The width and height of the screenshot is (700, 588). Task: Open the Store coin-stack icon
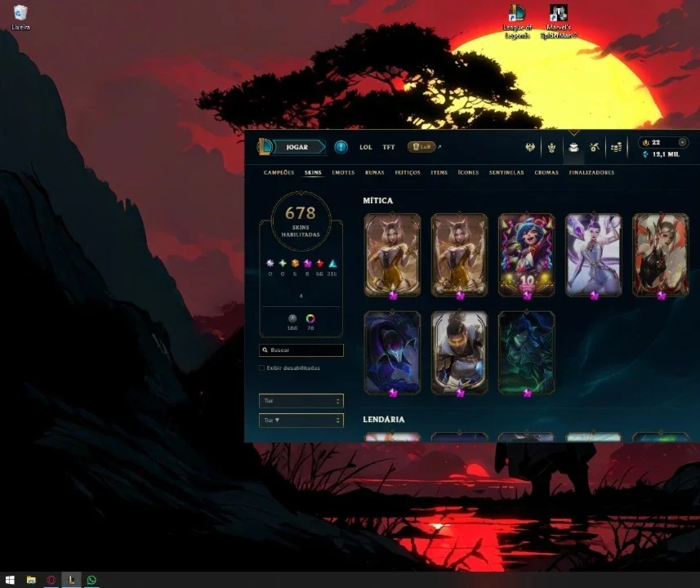616,147
